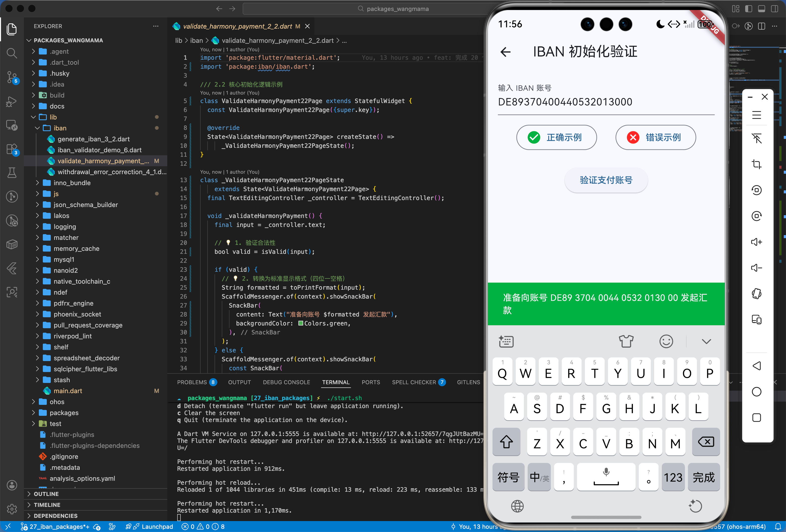Toggle 中/英 language key on keyboard
Viewport: 786px width, 532px height.
point(539,477)
